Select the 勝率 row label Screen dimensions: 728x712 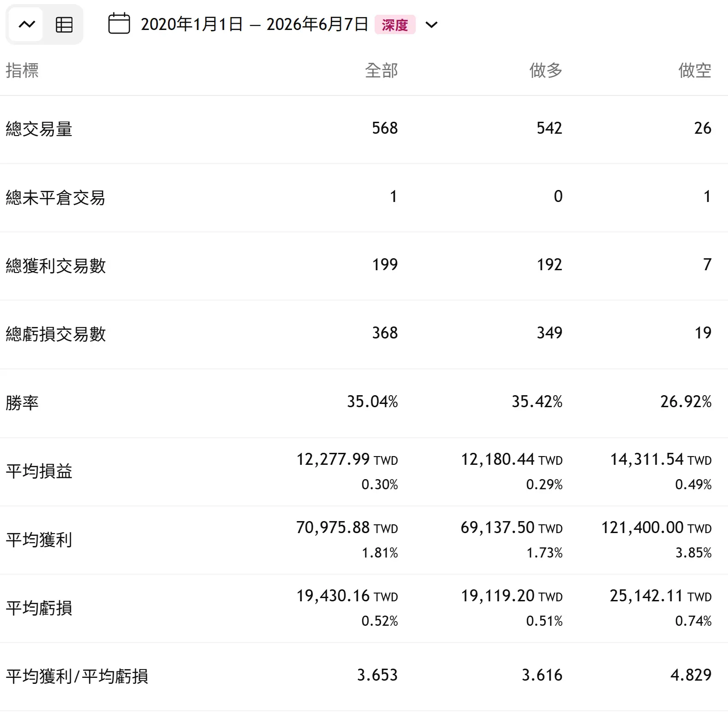[22, 403]
